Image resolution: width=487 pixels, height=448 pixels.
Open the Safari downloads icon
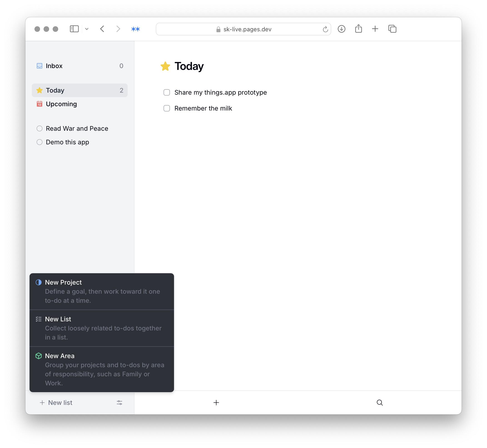point(341,29)
